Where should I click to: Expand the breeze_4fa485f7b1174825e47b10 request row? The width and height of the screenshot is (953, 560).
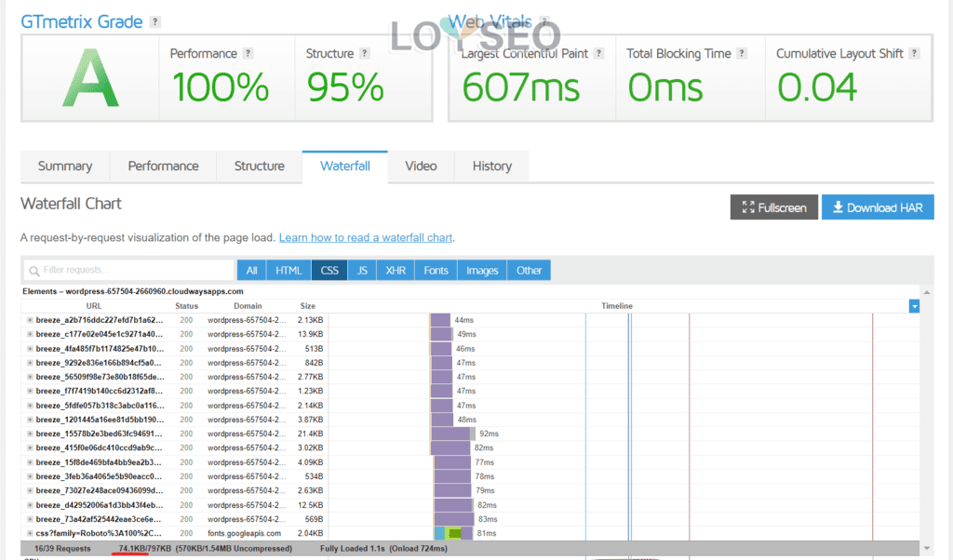[30, 349]
